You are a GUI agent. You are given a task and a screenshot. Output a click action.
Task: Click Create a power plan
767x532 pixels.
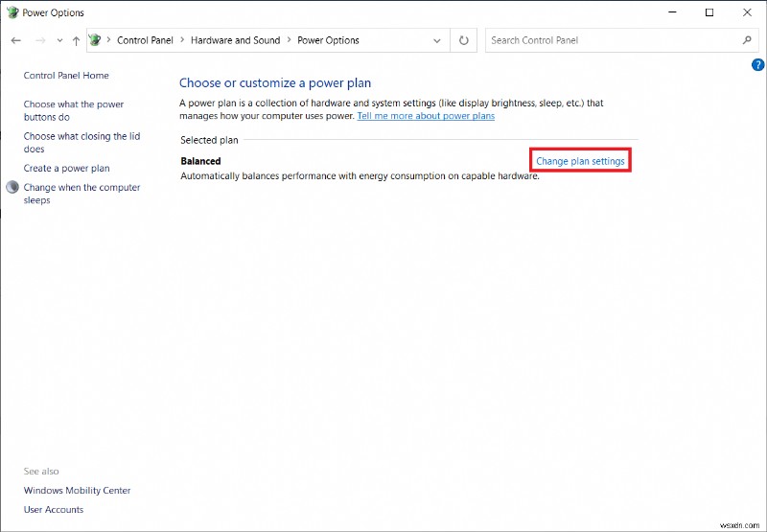(x=66, y=169)
